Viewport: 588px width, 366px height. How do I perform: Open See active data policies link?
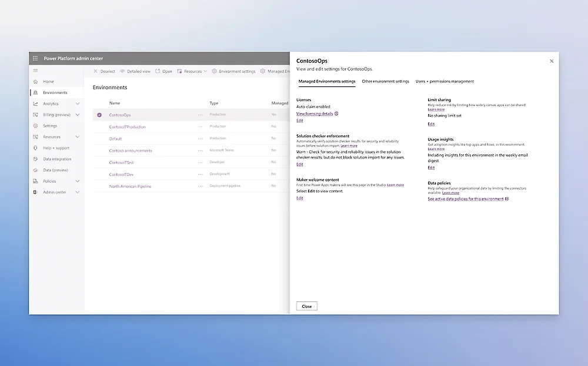tap(465, 199)
